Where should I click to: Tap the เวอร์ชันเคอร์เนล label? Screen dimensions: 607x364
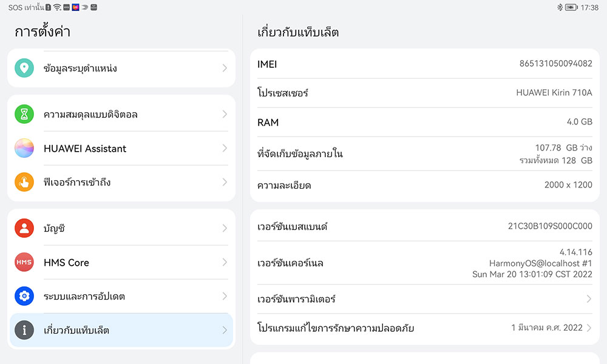[290, 263]
